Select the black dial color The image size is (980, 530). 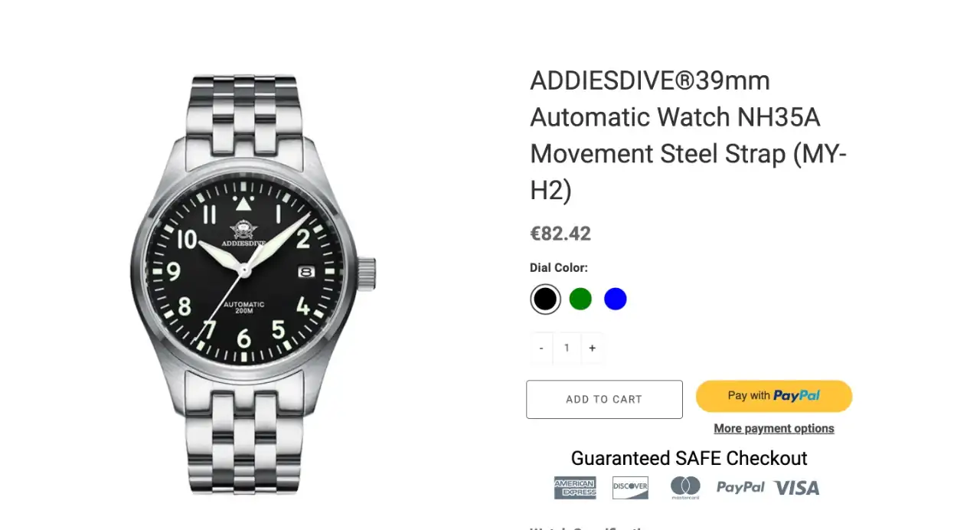tap(545, 299)
